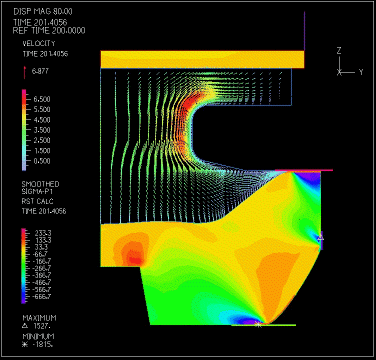This screenshot has height=360, width=376.
Task: Click the REF TIME 200.0000 label
Action: pos(49,31)
